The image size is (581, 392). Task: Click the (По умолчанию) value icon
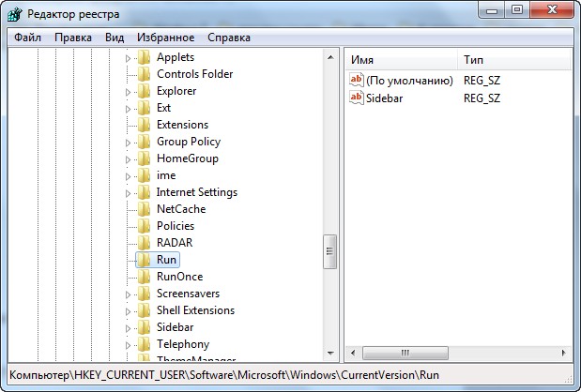356,81
